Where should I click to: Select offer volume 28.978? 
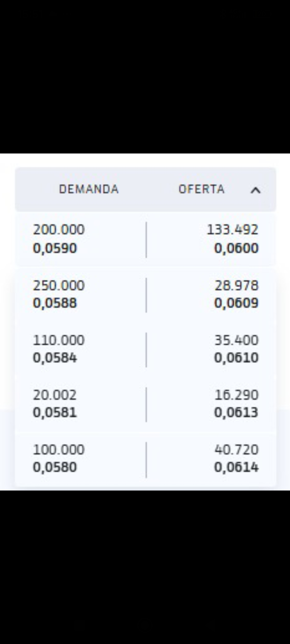tap(236, 286)
